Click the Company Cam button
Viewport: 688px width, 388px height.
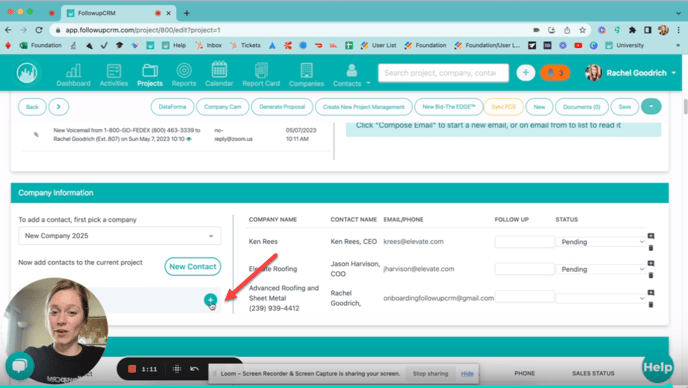point(222,107)
